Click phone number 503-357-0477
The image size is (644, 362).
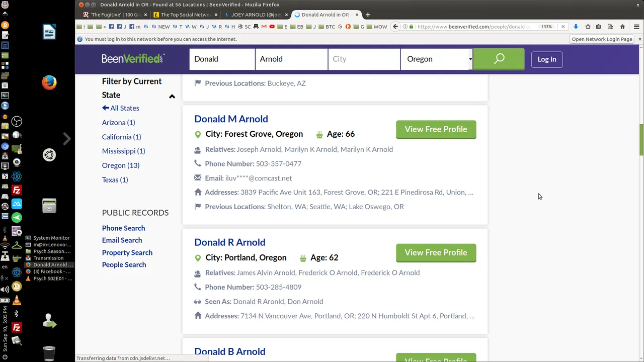(x=279, y=163)
